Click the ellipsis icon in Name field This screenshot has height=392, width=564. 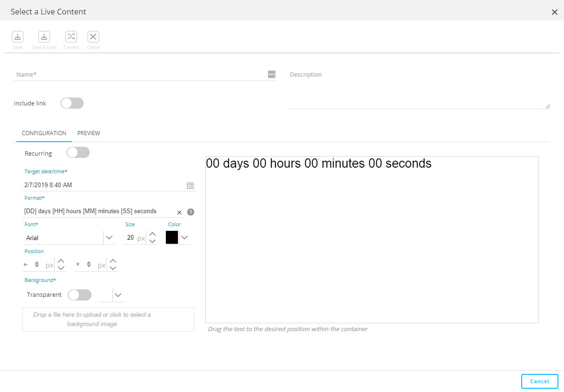272,74
